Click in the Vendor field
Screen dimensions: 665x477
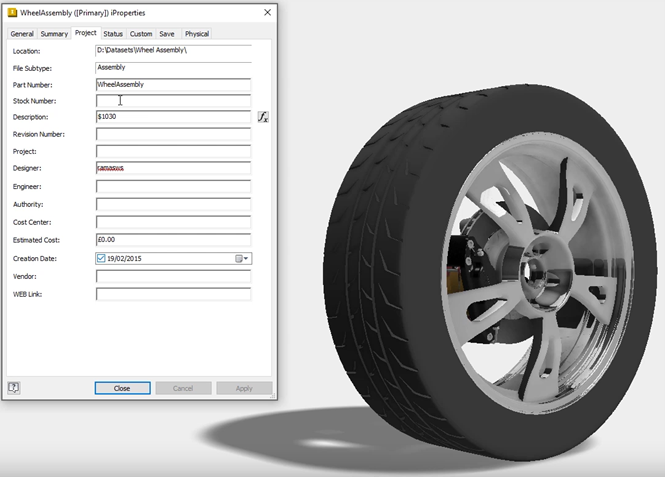173,276
